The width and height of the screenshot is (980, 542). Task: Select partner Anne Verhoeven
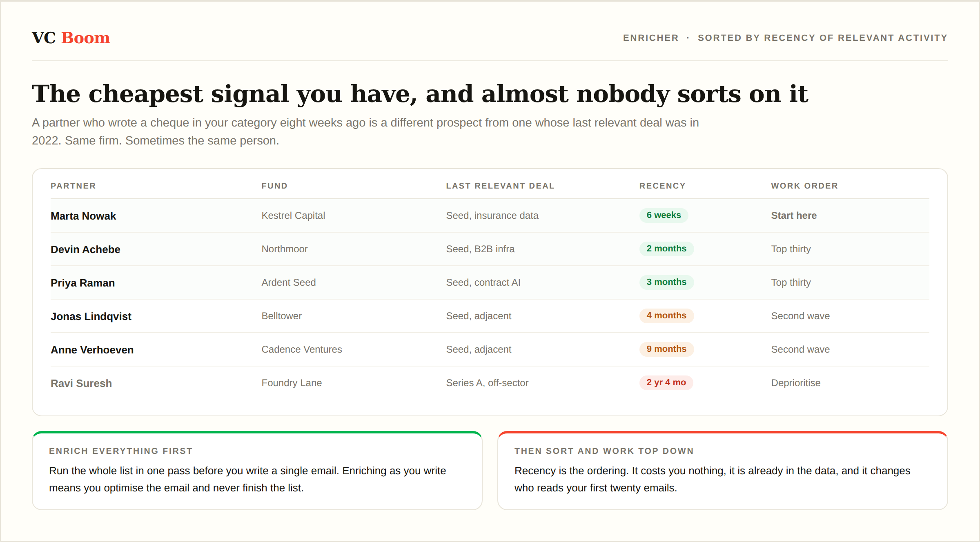pyautogui.click(x=92, y=350)
